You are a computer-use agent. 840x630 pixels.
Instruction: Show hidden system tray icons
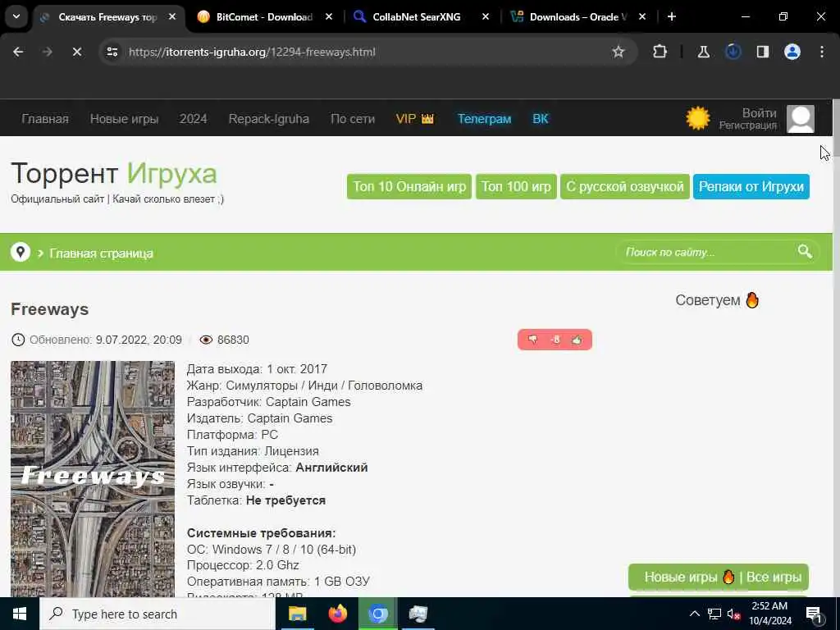coord(694,614)
